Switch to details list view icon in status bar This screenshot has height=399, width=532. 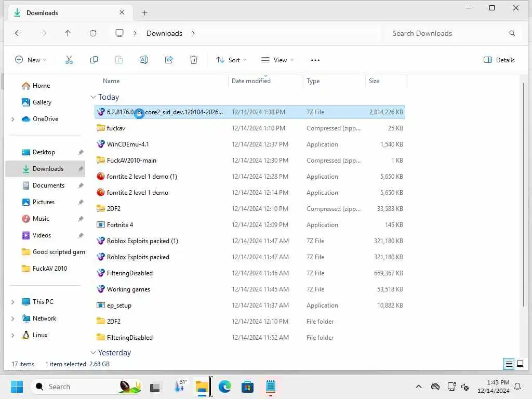coord(509,364)
